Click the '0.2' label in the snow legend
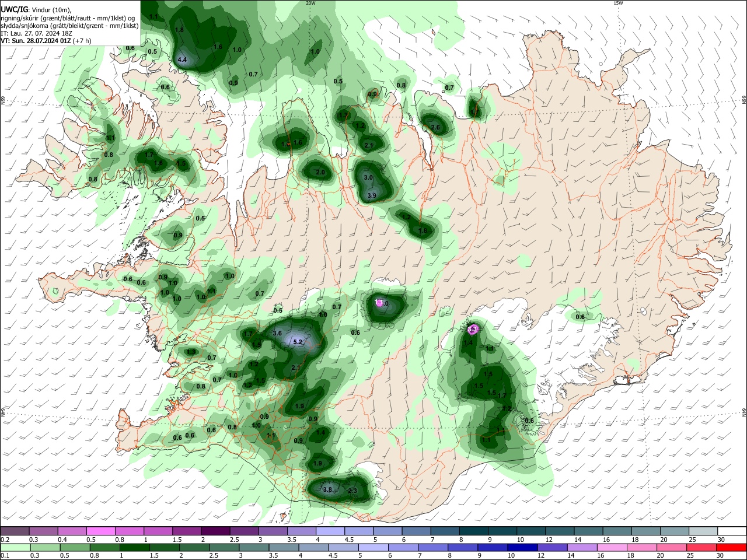This screenshot has width=747, height=560. tap(5, 539)
